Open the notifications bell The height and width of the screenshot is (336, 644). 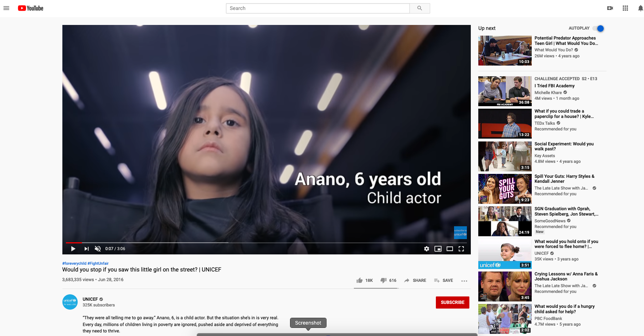pos(640,8)
